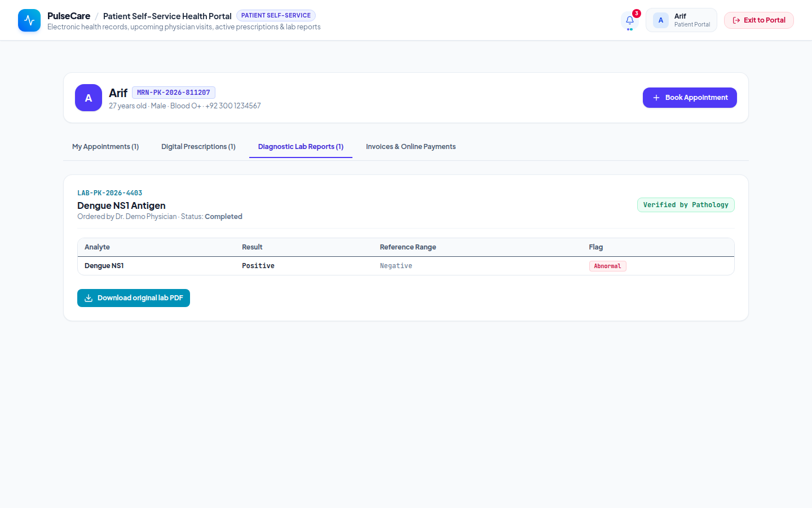The width and height of the screenshot is (812, 508).
Task: Click the Book Appointment button
Action: click(690, 98)
